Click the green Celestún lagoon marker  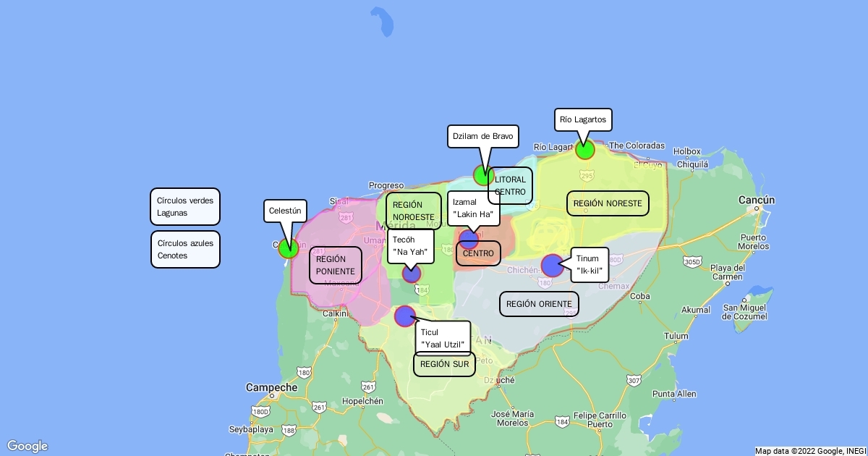point(289,248)
